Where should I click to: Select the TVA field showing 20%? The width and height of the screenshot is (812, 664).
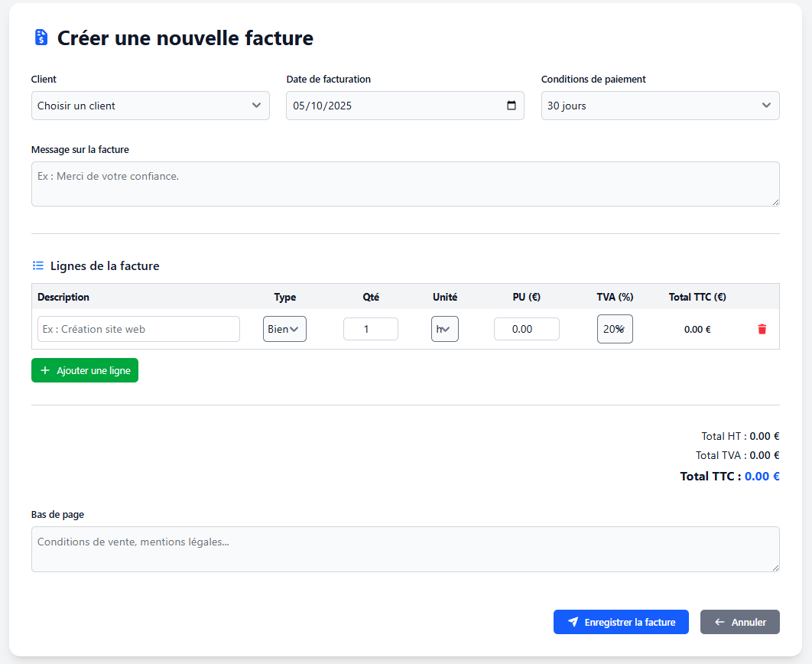615,328
